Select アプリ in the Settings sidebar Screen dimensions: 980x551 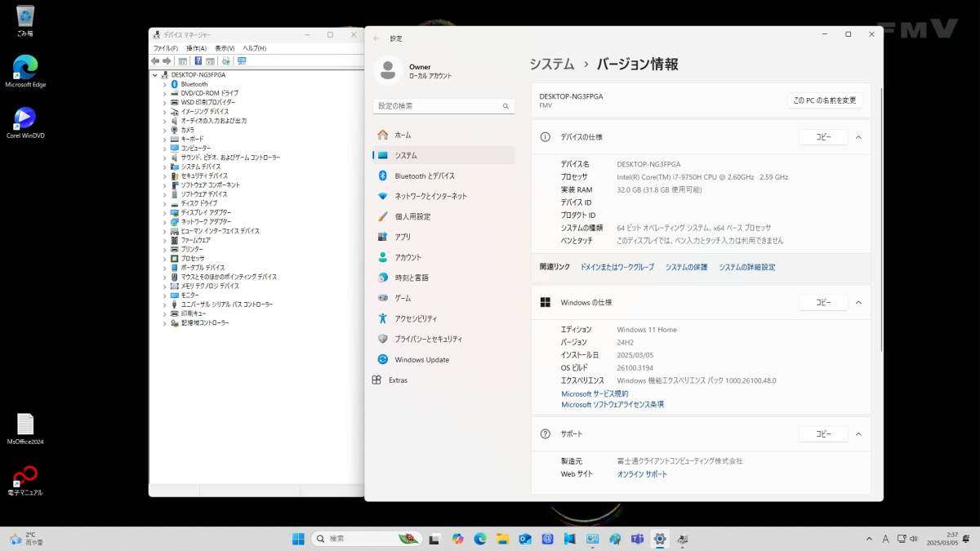pos(444,237)
